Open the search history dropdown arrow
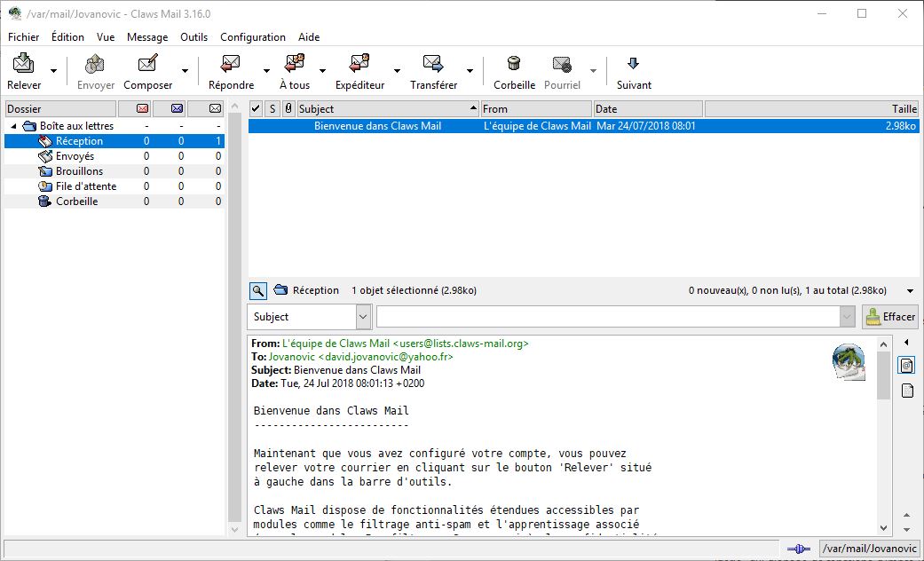This screenshot has height=561, width=924. pos(847,316)
